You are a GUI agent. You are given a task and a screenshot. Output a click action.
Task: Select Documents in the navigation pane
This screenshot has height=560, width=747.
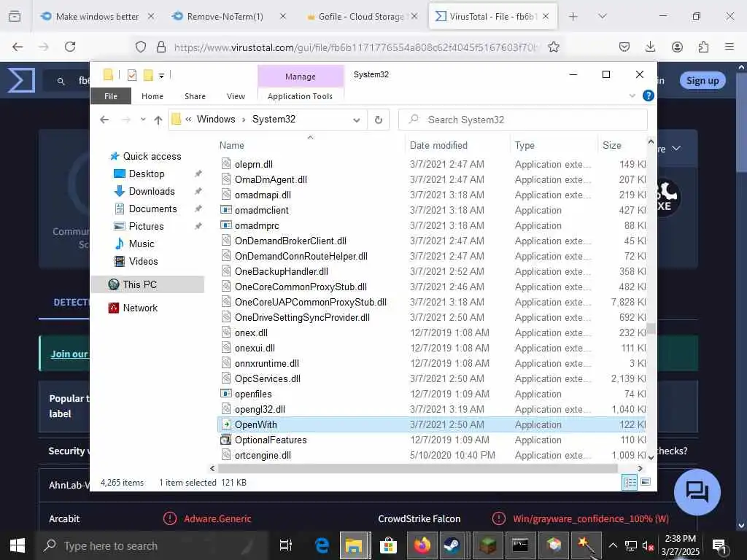(152, 209)
